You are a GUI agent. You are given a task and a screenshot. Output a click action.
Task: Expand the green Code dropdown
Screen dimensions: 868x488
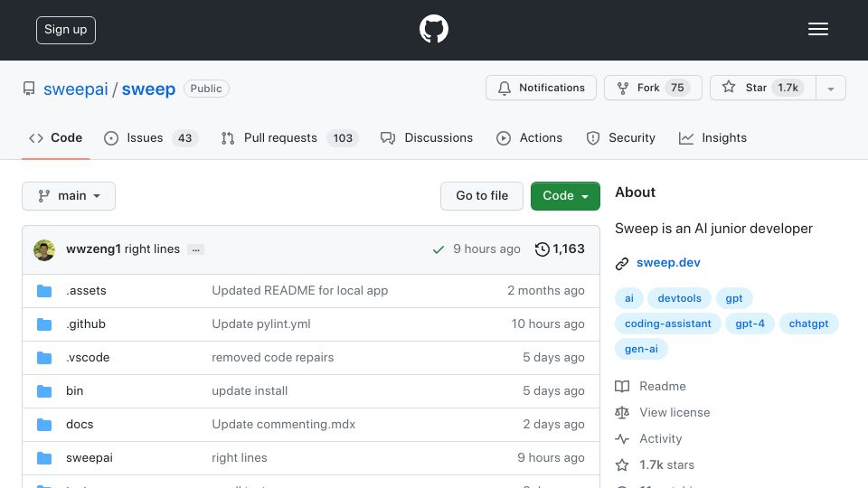point(565,196)
